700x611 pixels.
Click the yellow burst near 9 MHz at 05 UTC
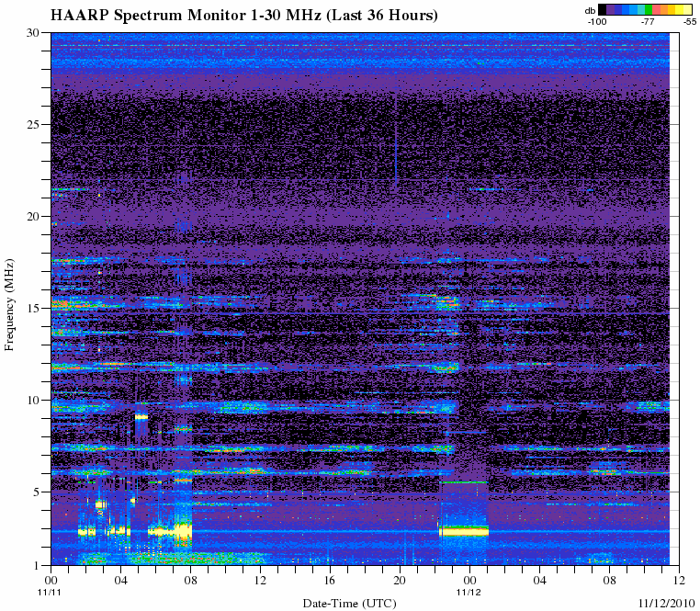pyautogui.click(x=141, y=417)
